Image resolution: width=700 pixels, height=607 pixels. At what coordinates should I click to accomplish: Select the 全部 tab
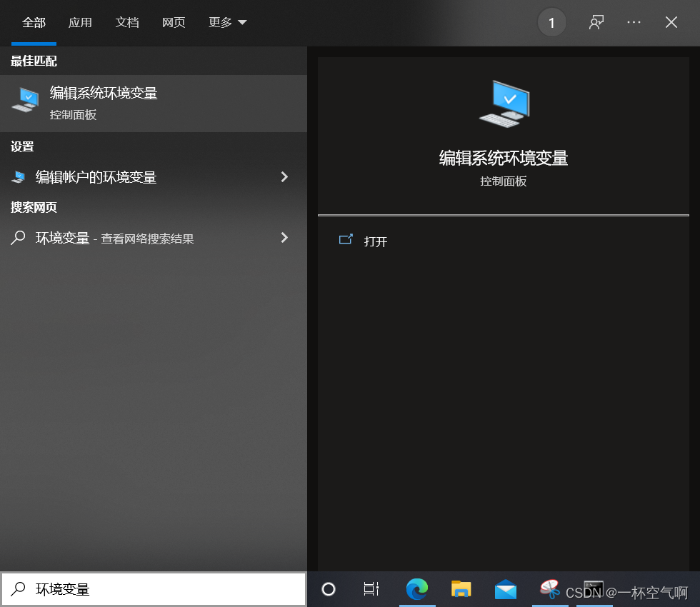(x=34, y=22)
